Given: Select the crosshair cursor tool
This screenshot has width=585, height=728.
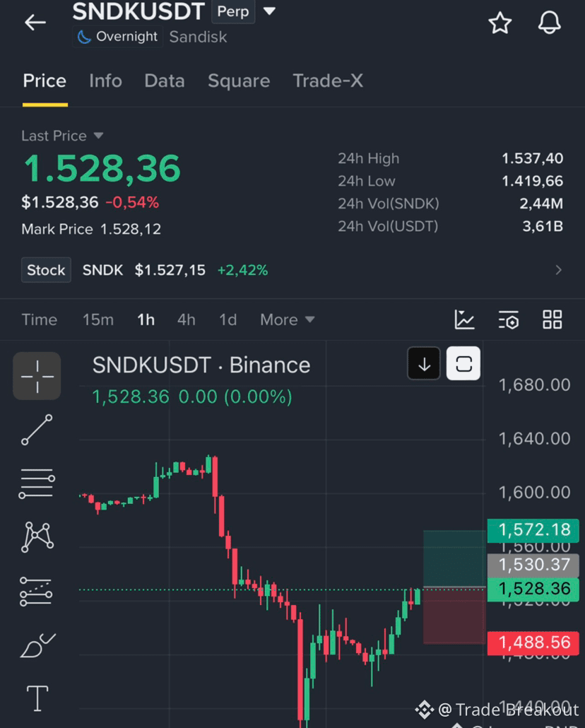Looking at the screenshot, I should coord(37,376).
